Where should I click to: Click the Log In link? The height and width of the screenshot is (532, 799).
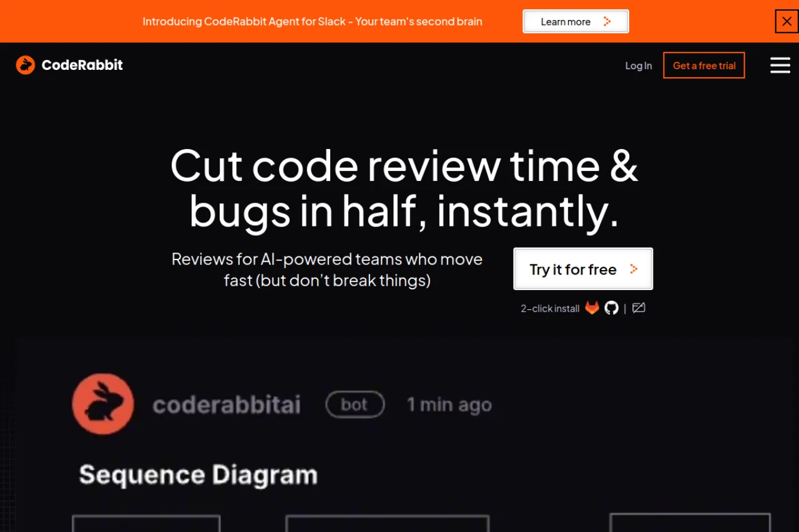tap(639, 65)
